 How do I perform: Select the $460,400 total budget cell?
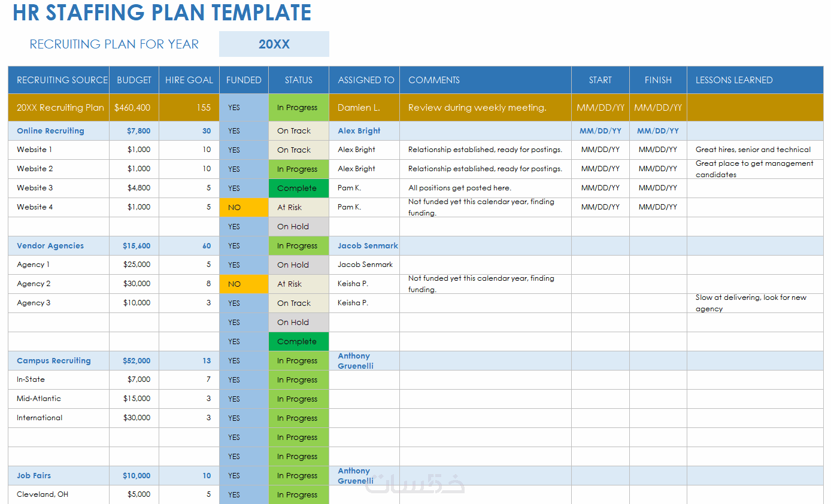134,108
